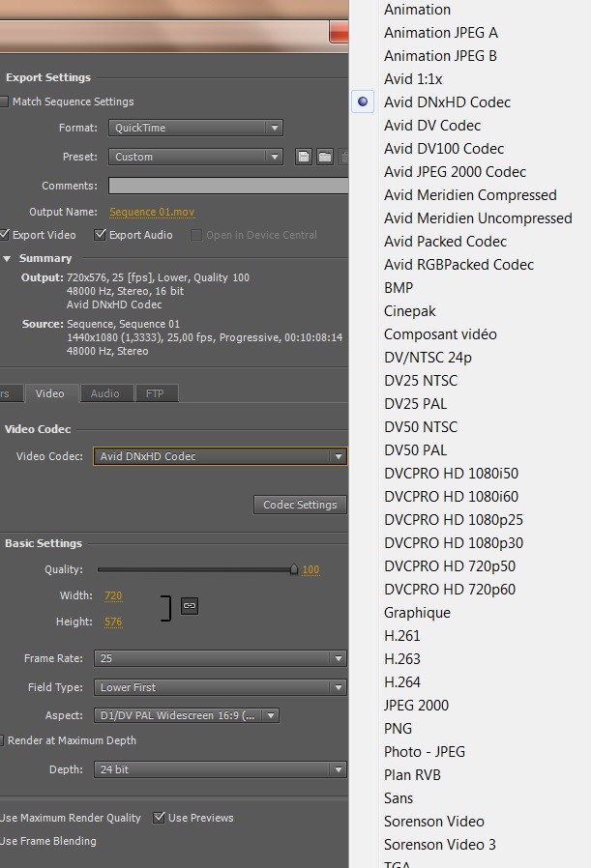The image size is (591, 868).
Task: Select BMP codec from list
Action: (x=399, y=288)
